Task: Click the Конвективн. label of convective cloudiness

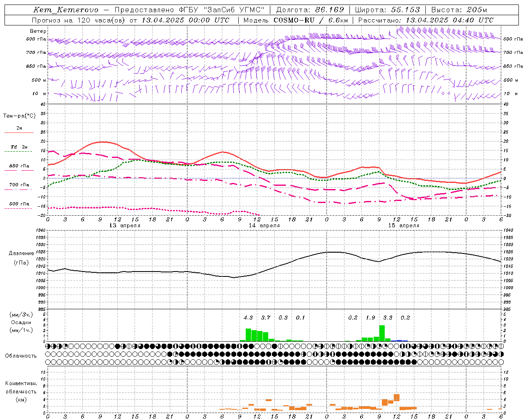Action: [21, 384]
